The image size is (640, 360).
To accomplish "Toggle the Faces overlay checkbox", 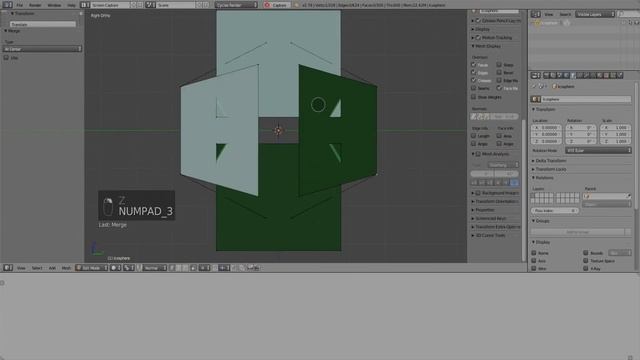I will coord(473,64).
